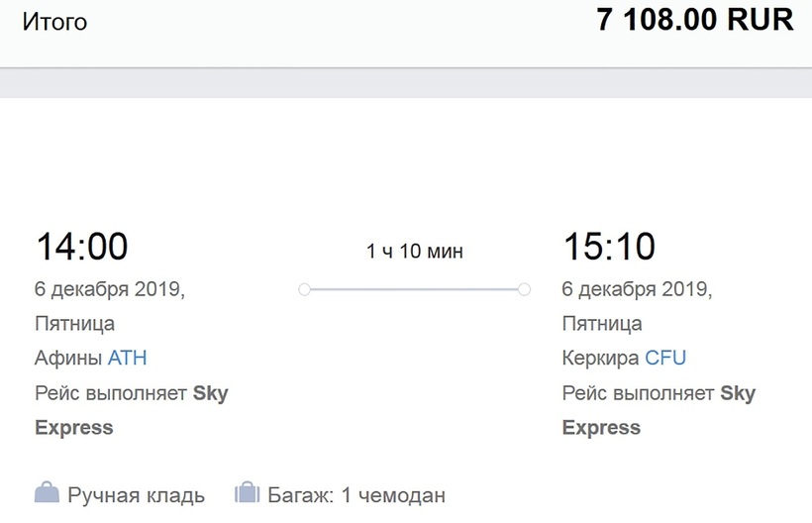Image resolution: width=812 pixels, height=523 pixels.
Task: Click the Итого label
Action: 54,22
